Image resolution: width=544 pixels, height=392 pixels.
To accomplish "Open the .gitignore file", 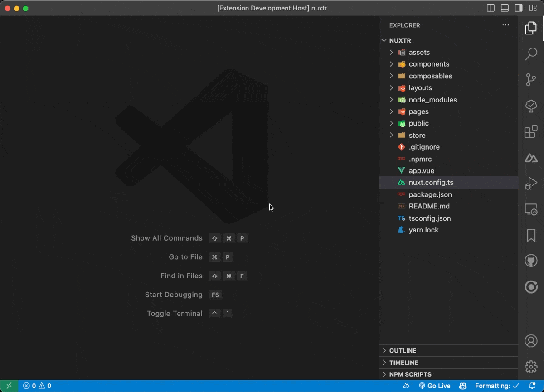I will click(448, 147).
